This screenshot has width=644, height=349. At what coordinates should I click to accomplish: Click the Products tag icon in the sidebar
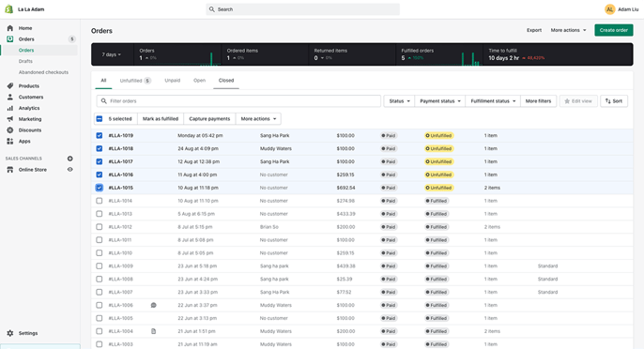[x=9, y=85]
